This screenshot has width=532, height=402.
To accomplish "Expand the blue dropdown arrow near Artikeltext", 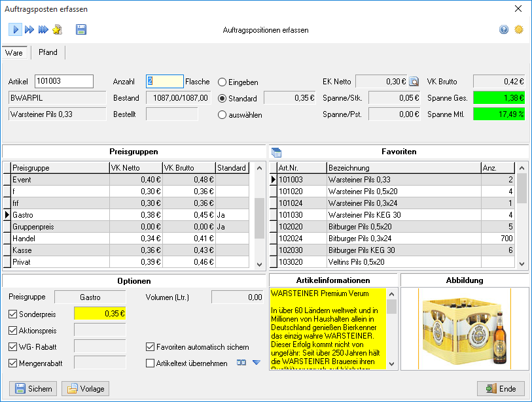I will [x=257, y=363].
